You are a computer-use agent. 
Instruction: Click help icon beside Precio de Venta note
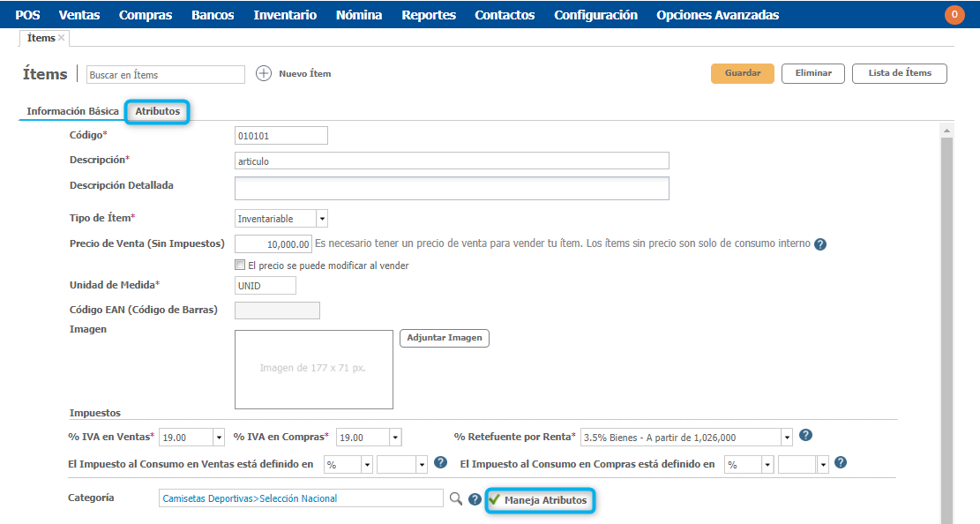(x=820, y=244)
